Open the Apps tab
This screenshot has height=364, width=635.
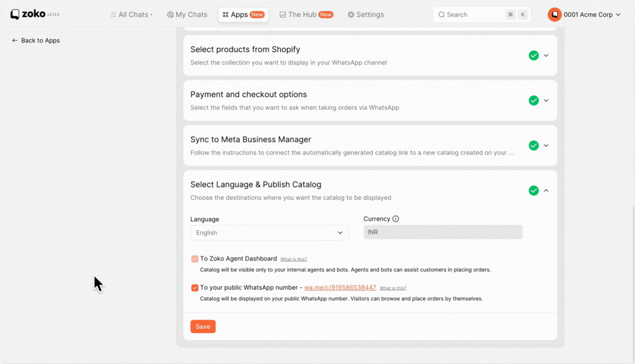click(x=243, y=15)
